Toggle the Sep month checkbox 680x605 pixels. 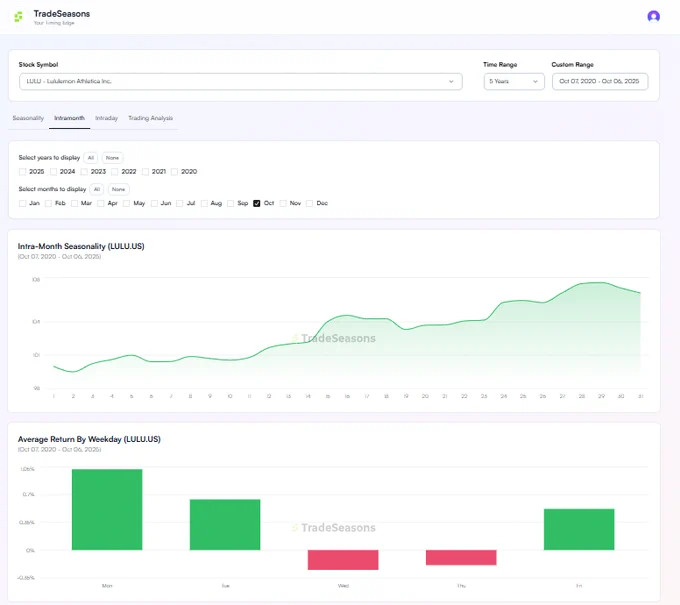[231, 203]
